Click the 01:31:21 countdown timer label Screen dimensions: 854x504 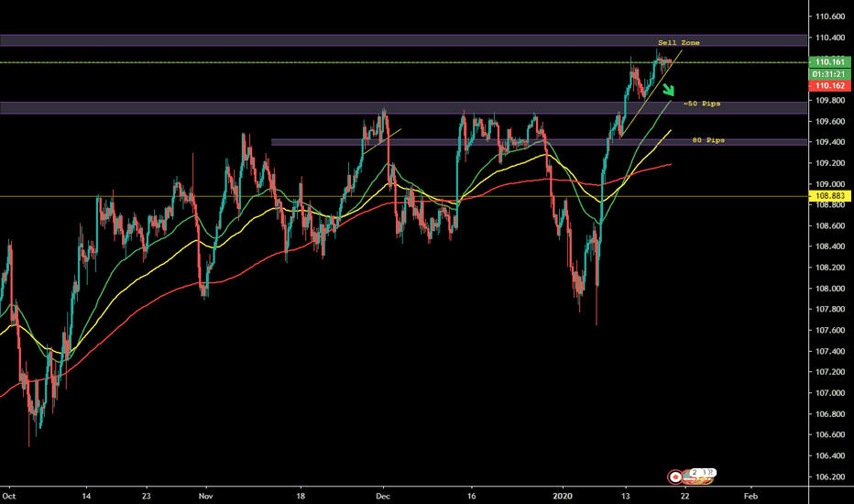(x=827, y=73)
